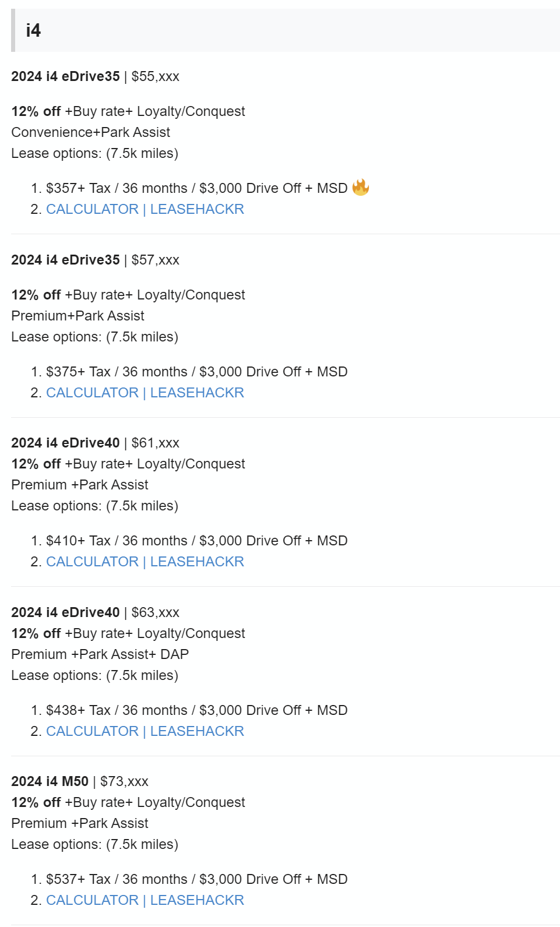
Task: Click the 2024 i4 eDrive40 $61,xxx title
Action: click(95, 443)
